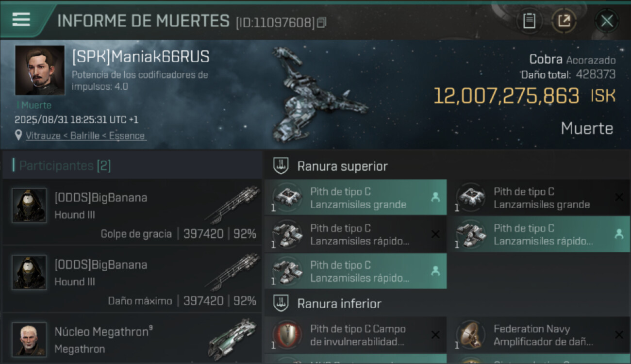The image size is (631, 364).
Task: Open the hamburger menu in the header
Action: click(x=21, y=19)
